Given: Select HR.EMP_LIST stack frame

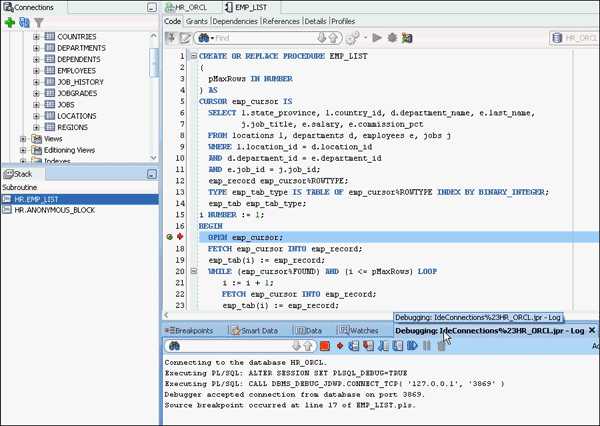Looking at the screenshot, I should (80, 199).
